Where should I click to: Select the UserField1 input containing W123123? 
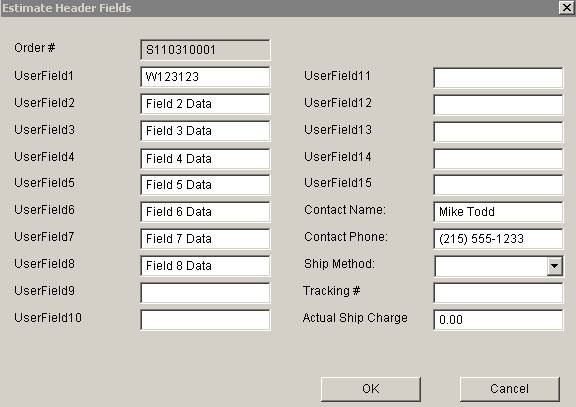click(205, 77)
